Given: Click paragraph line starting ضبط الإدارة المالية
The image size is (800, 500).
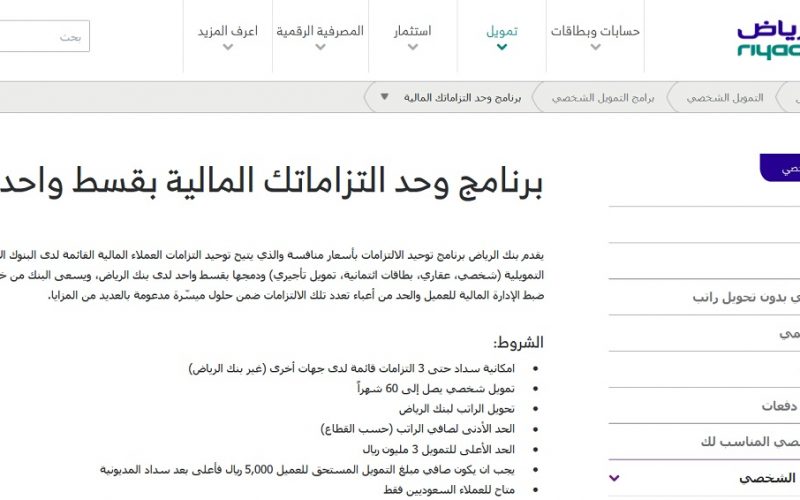Looking at the screenshot, I should (x=296, y=295).
